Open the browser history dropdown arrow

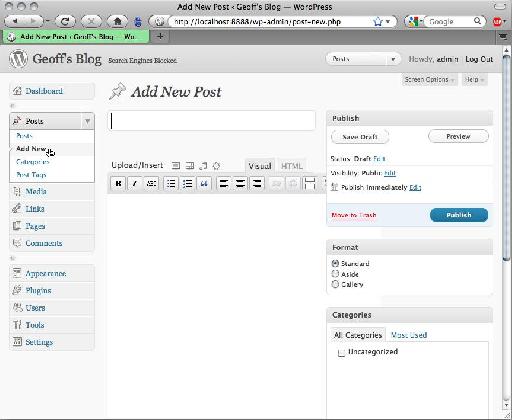pyautogui.click(x=47, y=21)
